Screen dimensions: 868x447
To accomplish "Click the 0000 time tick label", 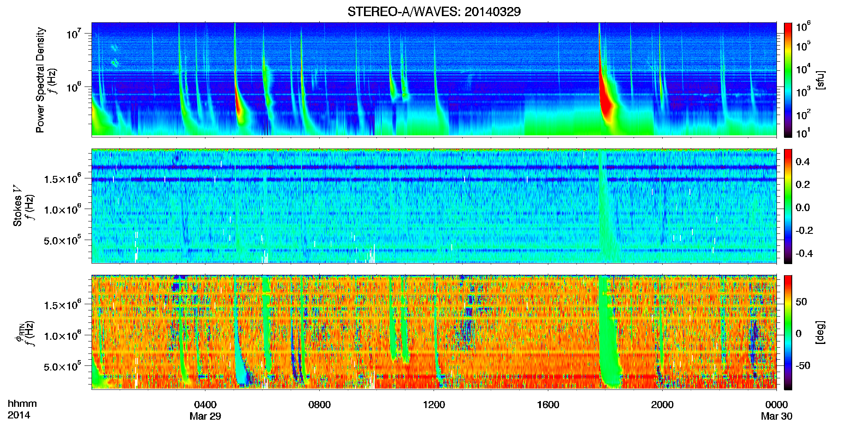I will [776, 405].
